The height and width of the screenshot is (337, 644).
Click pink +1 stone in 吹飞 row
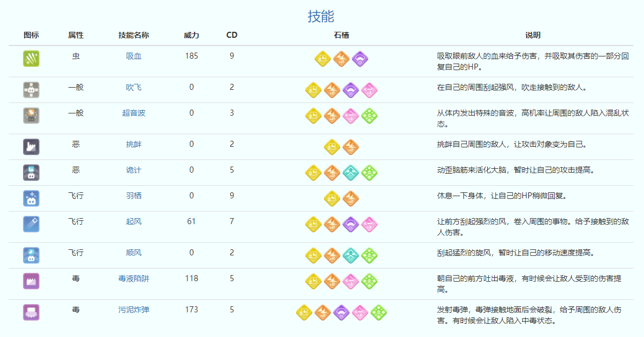coord(369,90)
